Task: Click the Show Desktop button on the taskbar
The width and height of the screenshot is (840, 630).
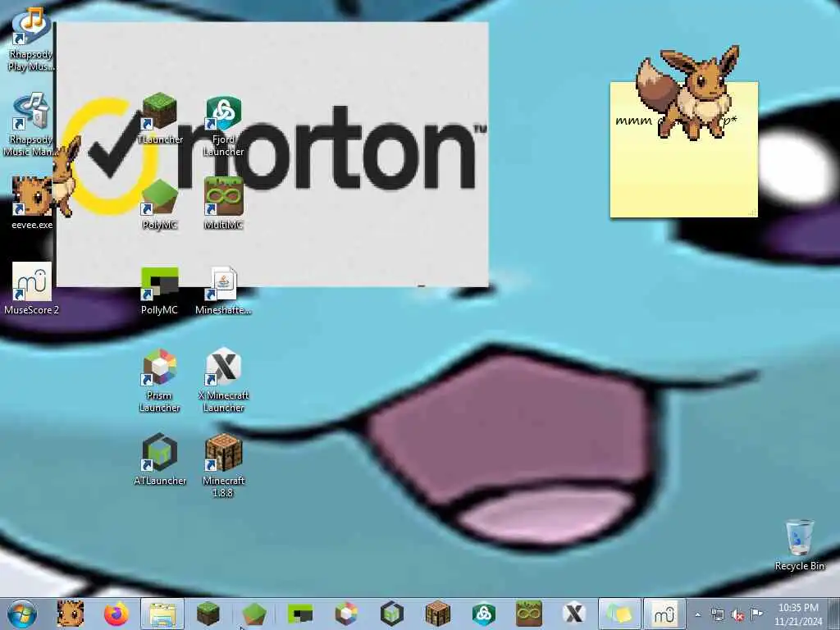Action: (834, 614)
